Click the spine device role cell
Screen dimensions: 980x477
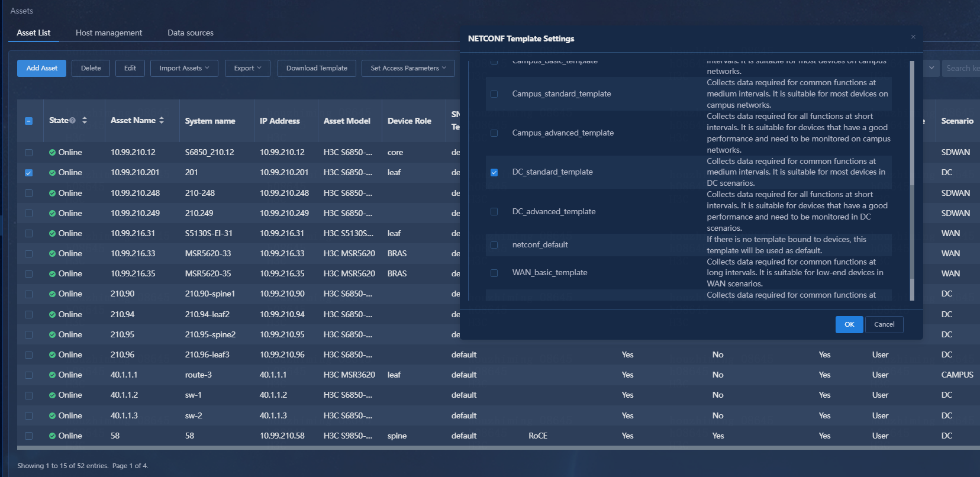click(397, 436)
